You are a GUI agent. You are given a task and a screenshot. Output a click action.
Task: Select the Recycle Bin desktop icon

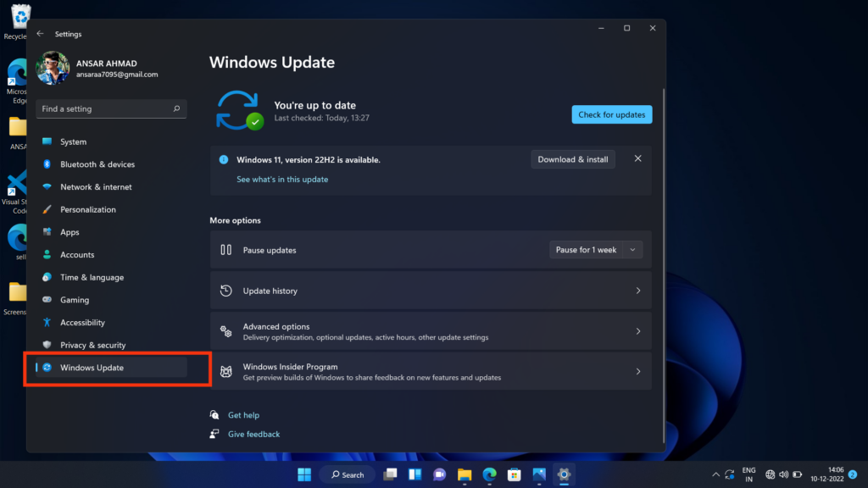click(19, 22)
